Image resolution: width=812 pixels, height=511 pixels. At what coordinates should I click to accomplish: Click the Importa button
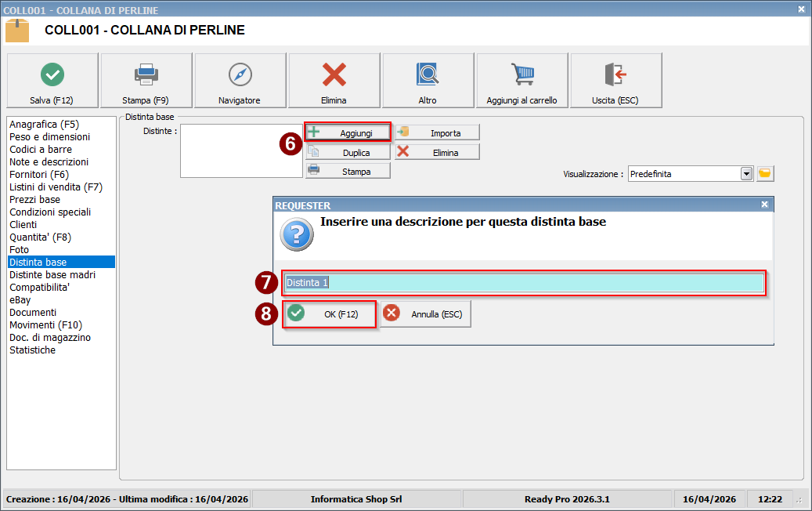(437, 132)
